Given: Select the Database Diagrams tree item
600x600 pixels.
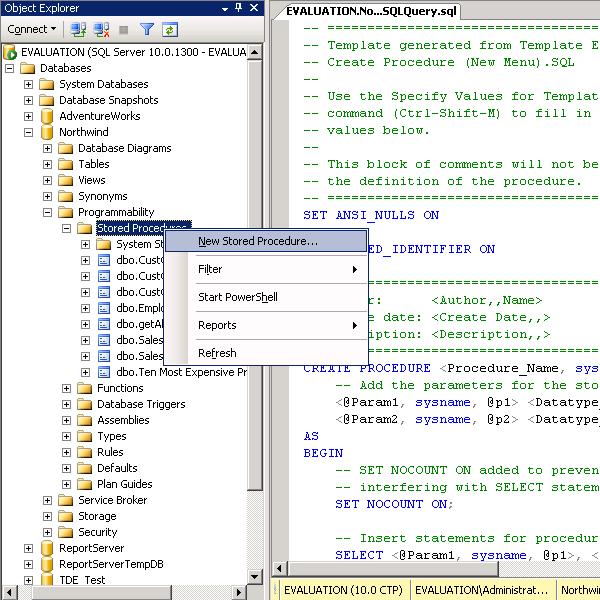Looking at the screenshot, I should tap(125, 148).
